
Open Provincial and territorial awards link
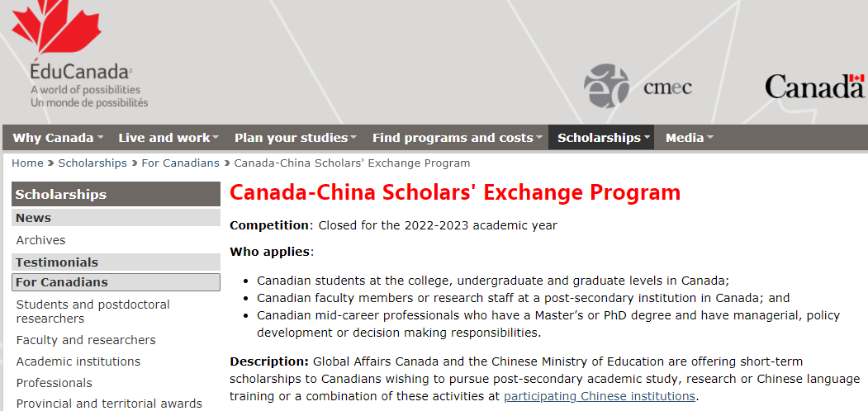click(109, 404)
